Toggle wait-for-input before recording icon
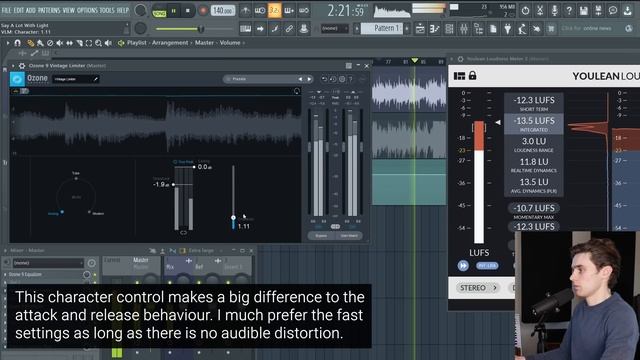Screen dimensions: 640x360 coord(260,11)
